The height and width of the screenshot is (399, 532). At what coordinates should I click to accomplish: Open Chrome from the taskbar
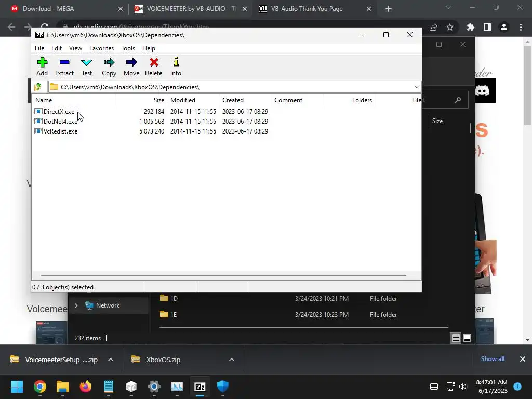tap(39, 387)
